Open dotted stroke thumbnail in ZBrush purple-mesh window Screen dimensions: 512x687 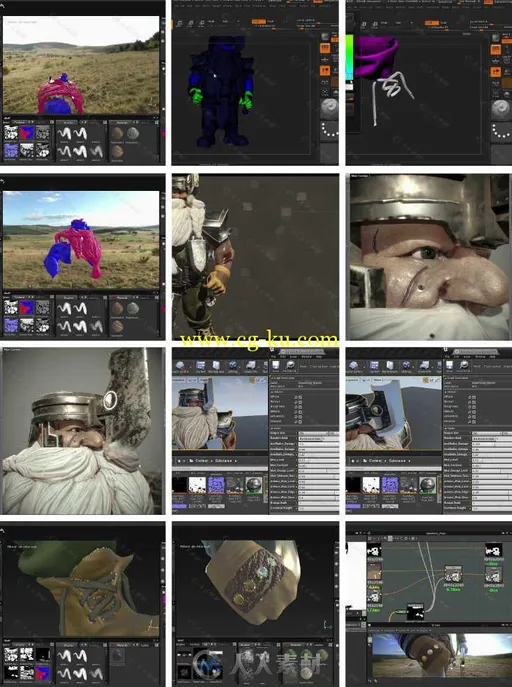(x=500, y=131)
